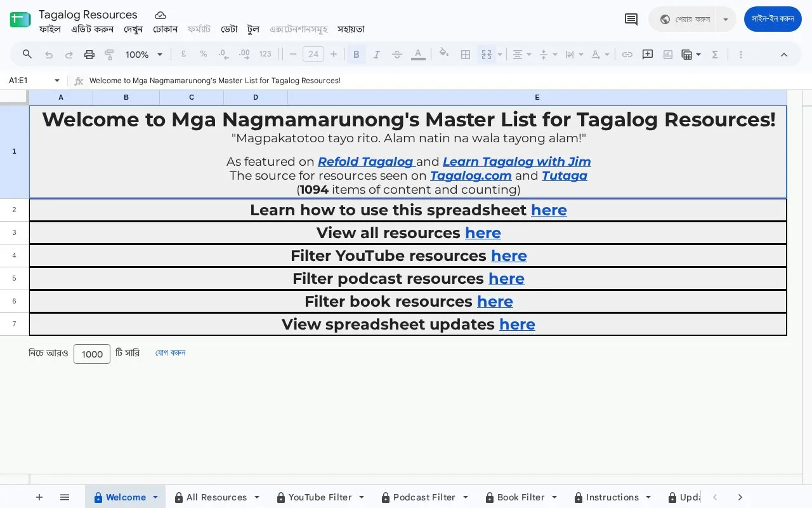Toggle italic formatting
Image resolution: width=812 pixels, height=508 pixels.
coord(377,55)
